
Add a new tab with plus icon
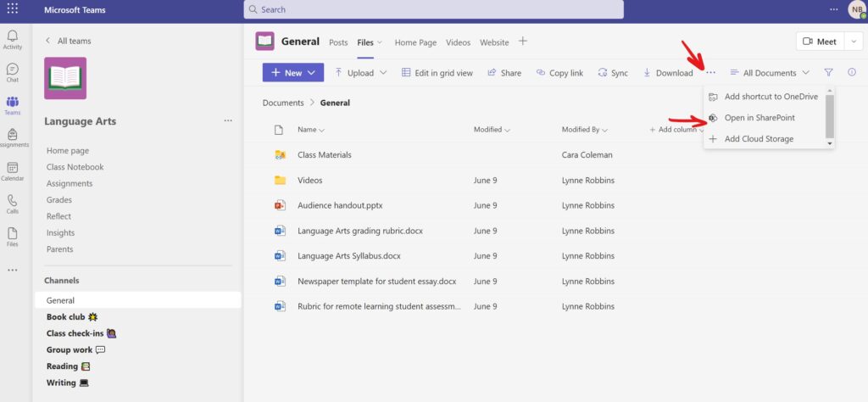tap(522, 42)
